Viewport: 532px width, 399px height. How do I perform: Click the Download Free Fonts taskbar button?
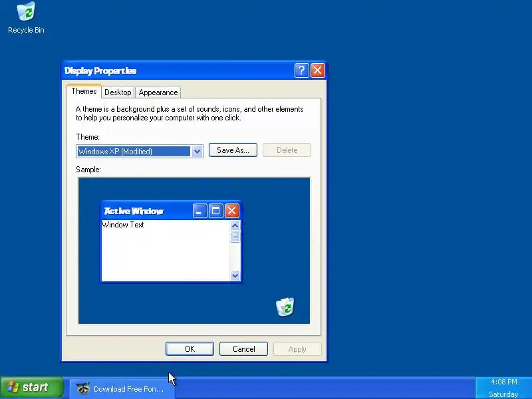coord(122,389)
